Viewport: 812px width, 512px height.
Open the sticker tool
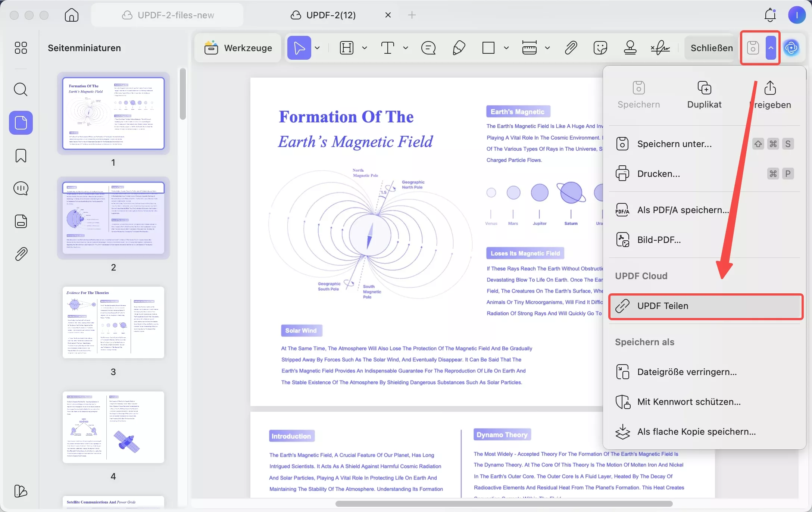[x=600, y=48]
